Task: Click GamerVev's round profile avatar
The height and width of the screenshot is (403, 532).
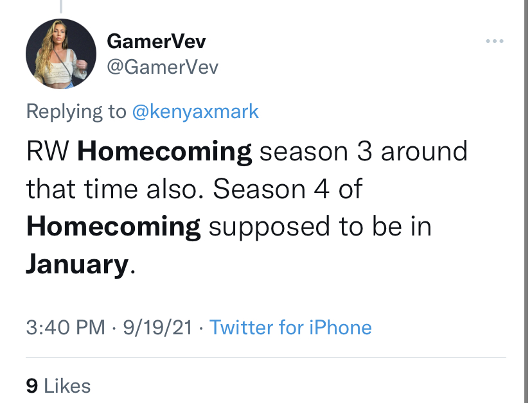Action: click(61, 54)
